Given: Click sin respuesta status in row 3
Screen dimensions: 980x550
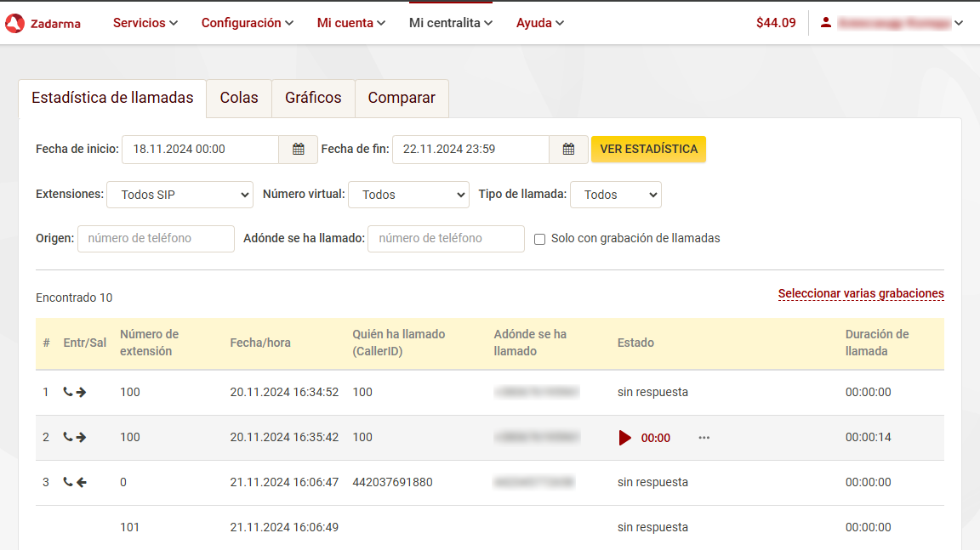Looking at the screenshot, I should pyautogui.click(x=652, y=482).
